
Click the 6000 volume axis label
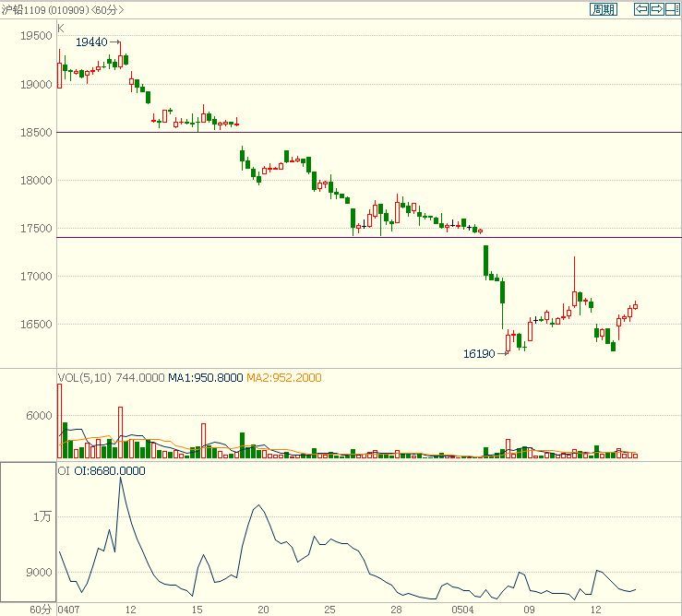tap(39, 416)
